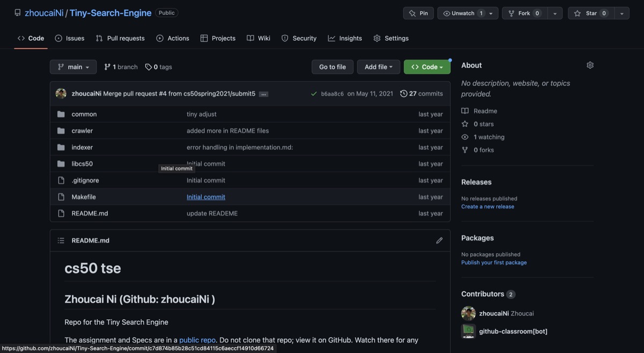Viewport: 644px width, 353px height.
Task: Open the README outline list icon
Action: pos(61,241)
